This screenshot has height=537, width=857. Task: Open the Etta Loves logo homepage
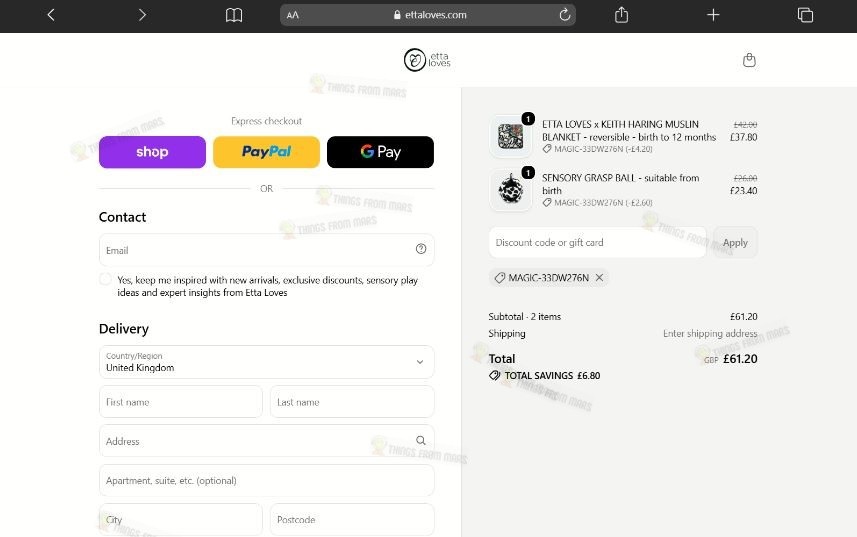coord(427,60)
